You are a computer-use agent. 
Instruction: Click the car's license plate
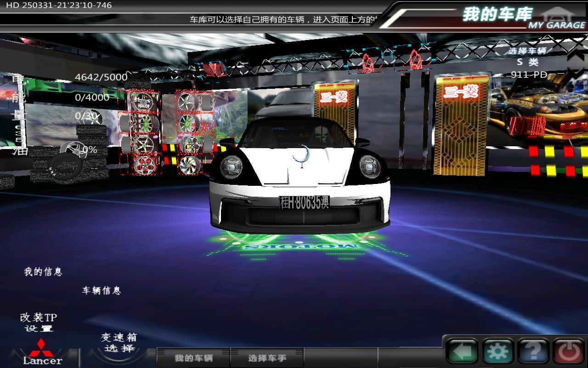point(304,202)
